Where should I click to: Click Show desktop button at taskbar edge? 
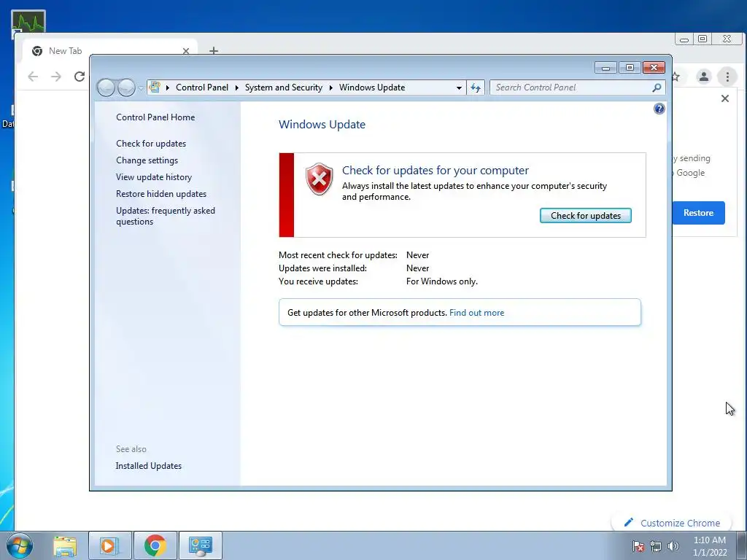(742, 546)
